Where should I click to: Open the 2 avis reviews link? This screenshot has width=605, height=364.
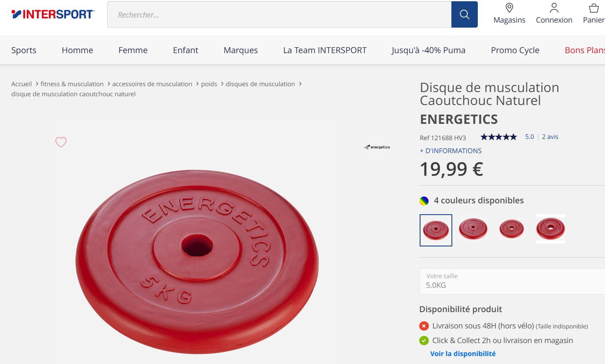click(550, 137)
